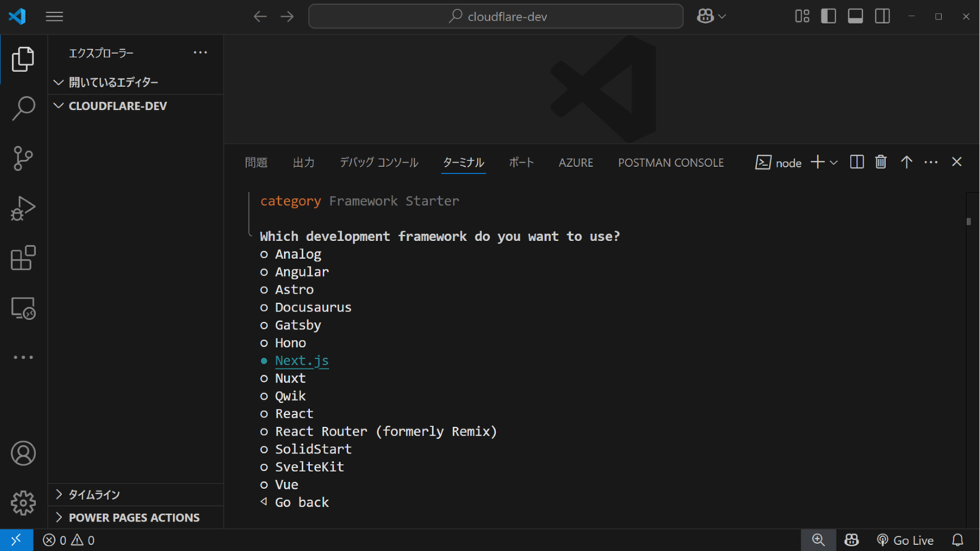Open notifications bell in status bar
This screenshot has height=551, width=980.
point(958,540)
